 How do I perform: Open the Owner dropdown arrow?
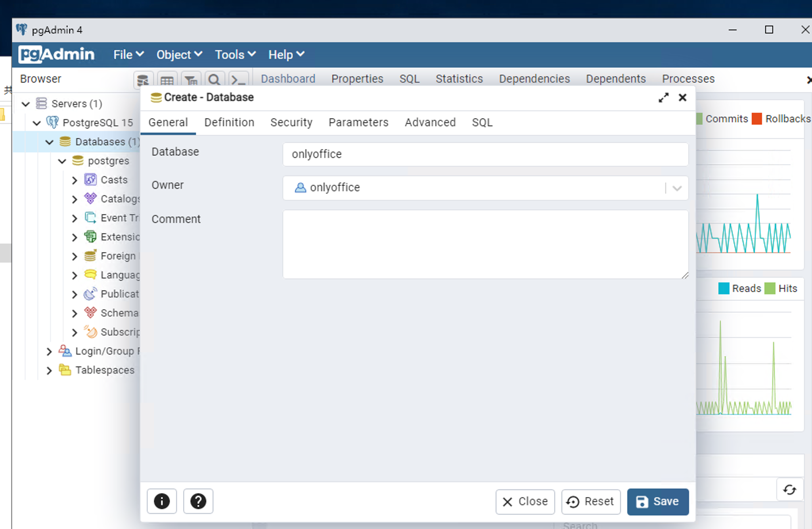[677, 188]
